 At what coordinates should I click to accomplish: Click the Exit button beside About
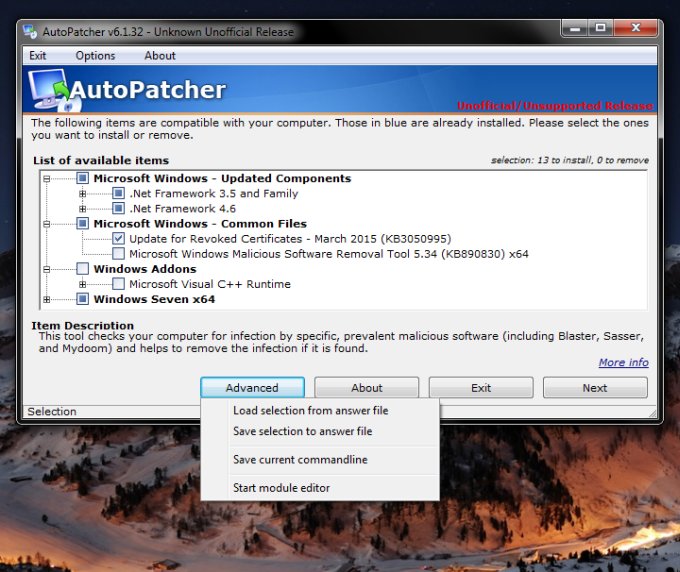(x=481, y=388)
